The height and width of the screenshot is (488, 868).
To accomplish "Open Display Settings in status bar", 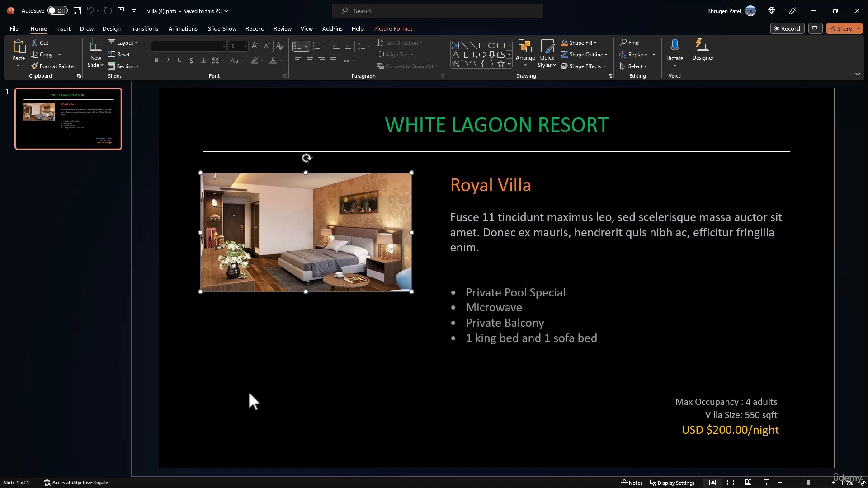I will click(672, 483).
